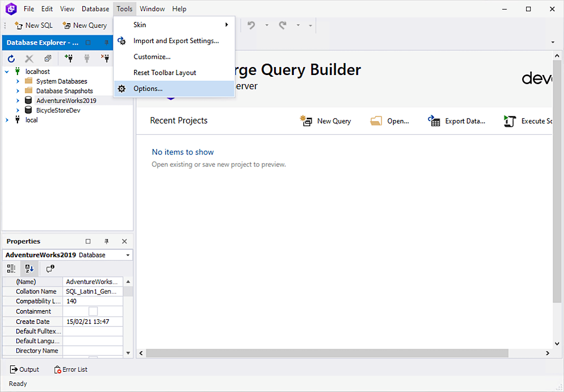Click the Redo toolbar icon
The image size is (564, 392).
283,25
